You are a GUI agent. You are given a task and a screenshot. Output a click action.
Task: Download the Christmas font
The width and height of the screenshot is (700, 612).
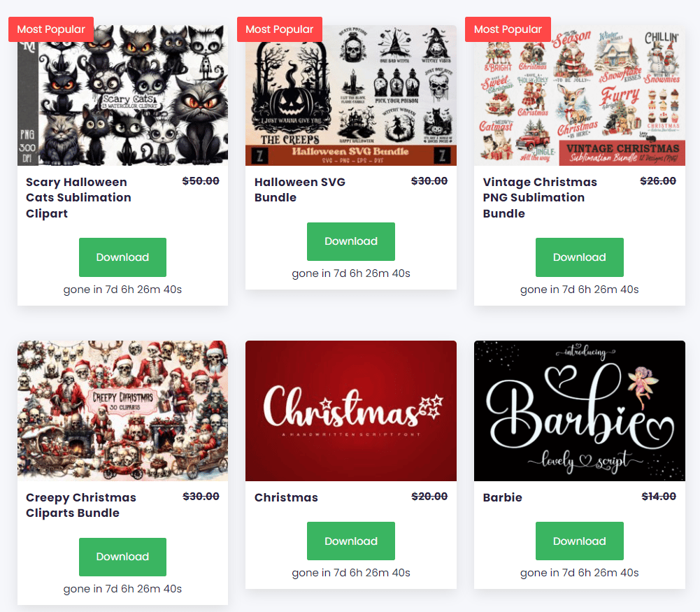(351, 541)
